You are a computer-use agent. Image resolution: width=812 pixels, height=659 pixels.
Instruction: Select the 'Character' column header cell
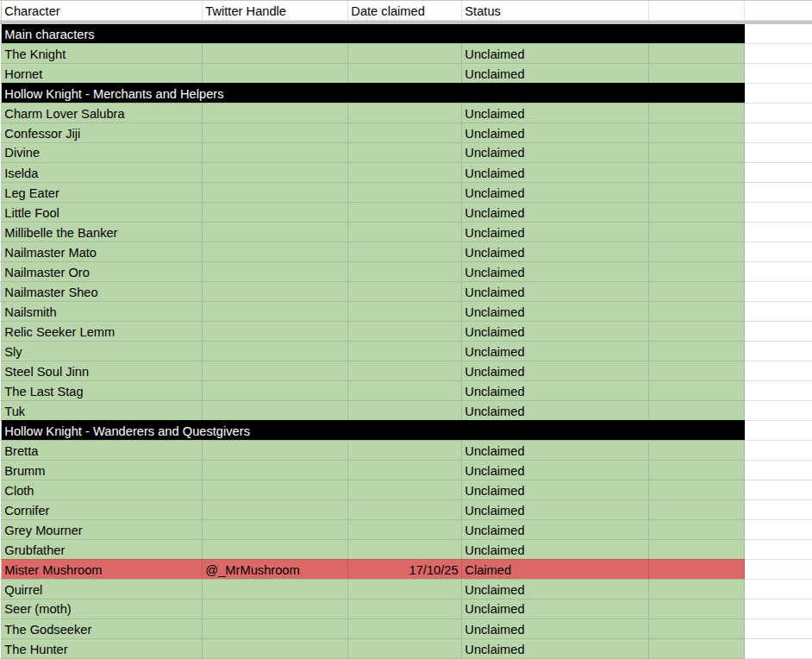(102, 11)
